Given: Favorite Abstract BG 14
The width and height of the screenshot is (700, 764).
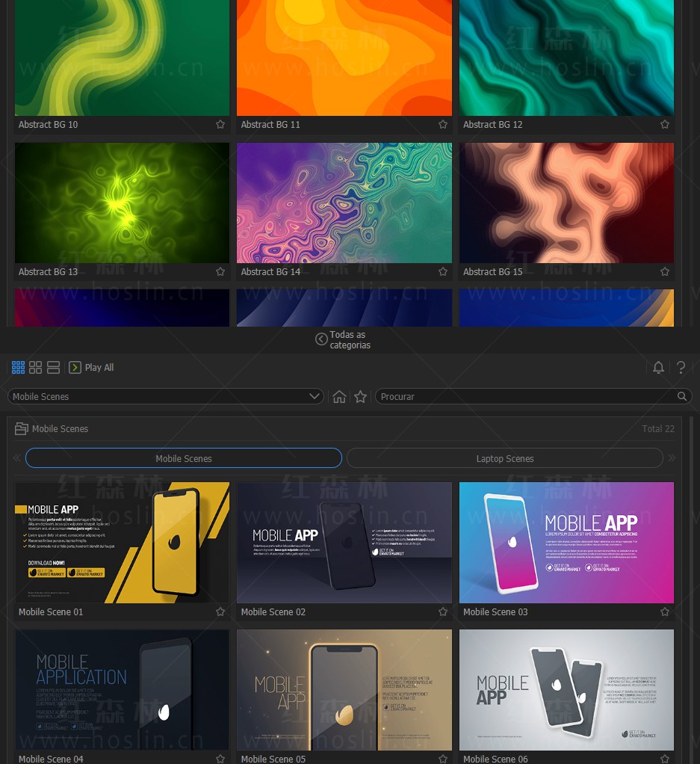Looking at the screenshot, I should click(442, 271).
